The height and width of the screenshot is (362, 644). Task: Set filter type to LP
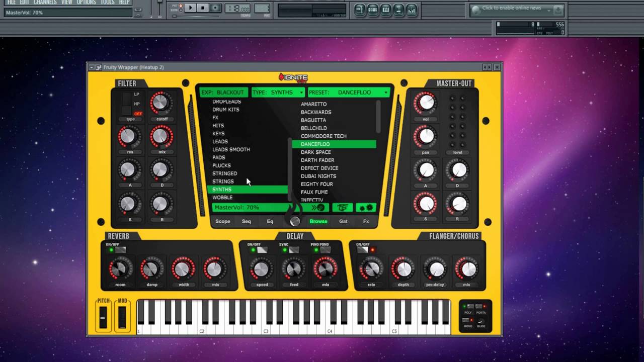click(x=136, y=95)
